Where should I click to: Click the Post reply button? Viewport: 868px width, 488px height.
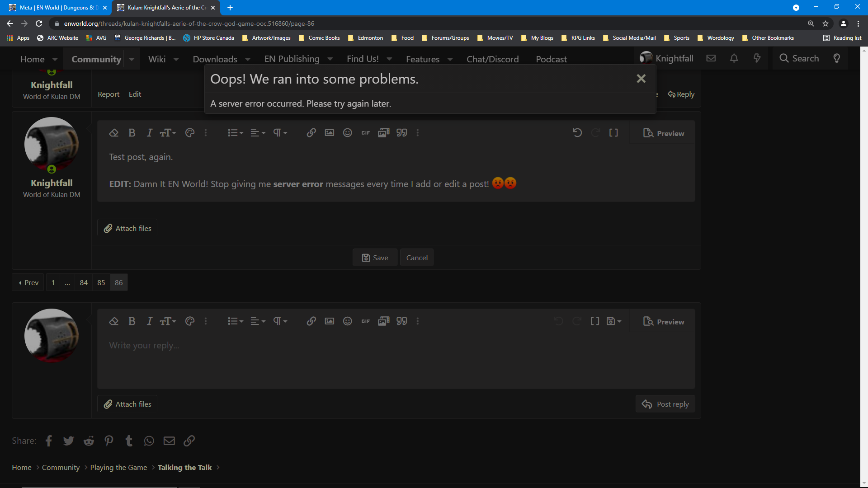tap(665, 404)
